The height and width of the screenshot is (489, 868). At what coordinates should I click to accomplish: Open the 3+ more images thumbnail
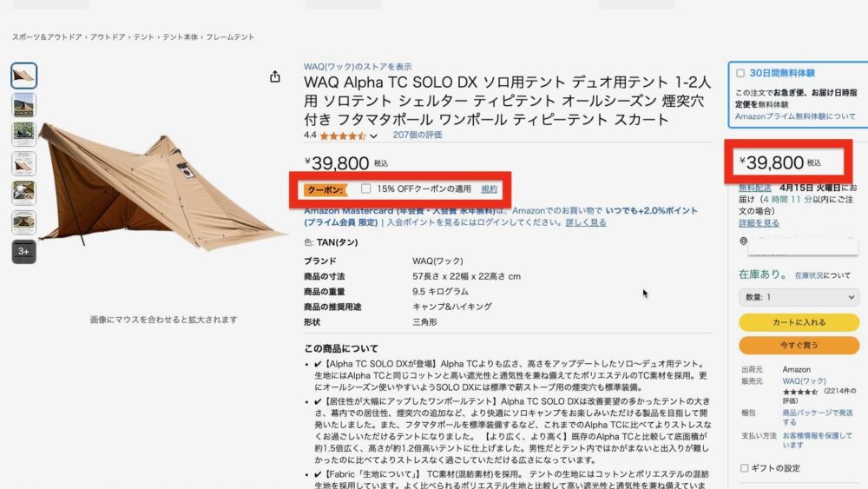click(23, 251)
